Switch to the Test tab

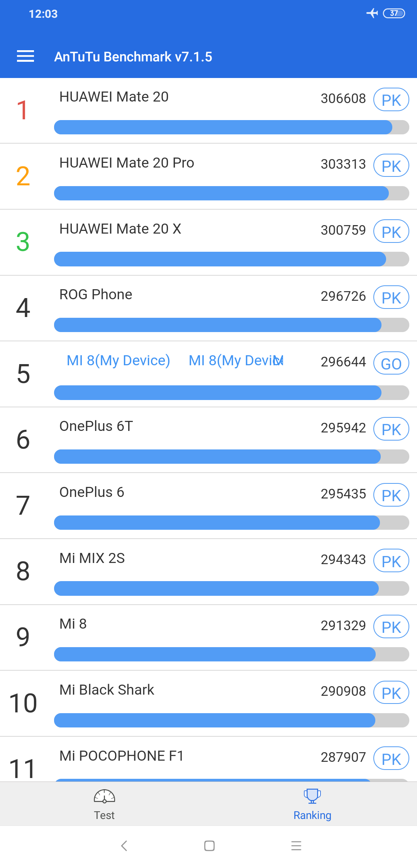pos(104,804)
